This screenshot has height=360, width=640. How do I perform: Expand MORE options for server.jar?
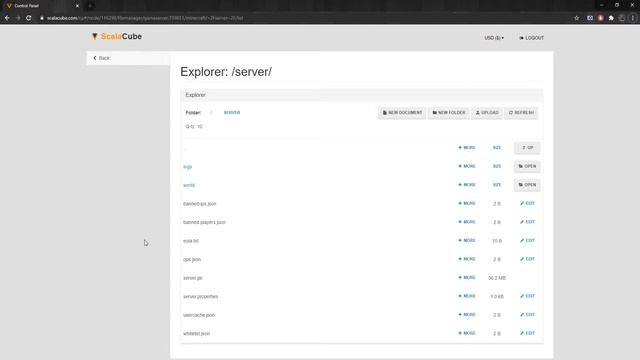click(x=467, y=278)
